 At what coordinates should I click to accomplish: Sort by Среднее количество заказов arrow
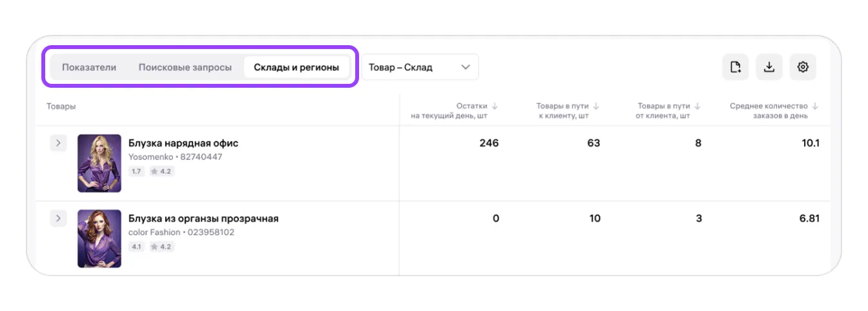(815, 106)
